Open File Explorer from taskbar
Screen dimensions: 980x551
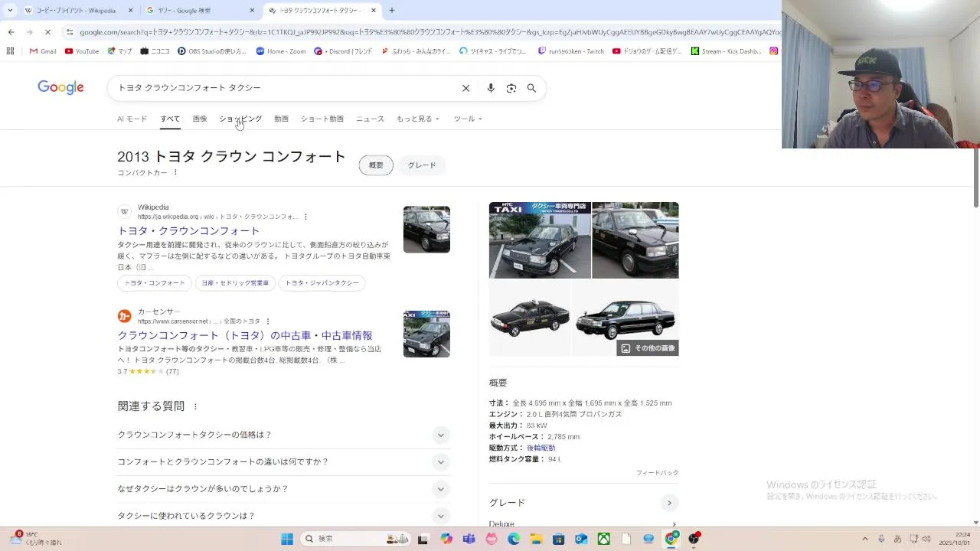(536, 539)
